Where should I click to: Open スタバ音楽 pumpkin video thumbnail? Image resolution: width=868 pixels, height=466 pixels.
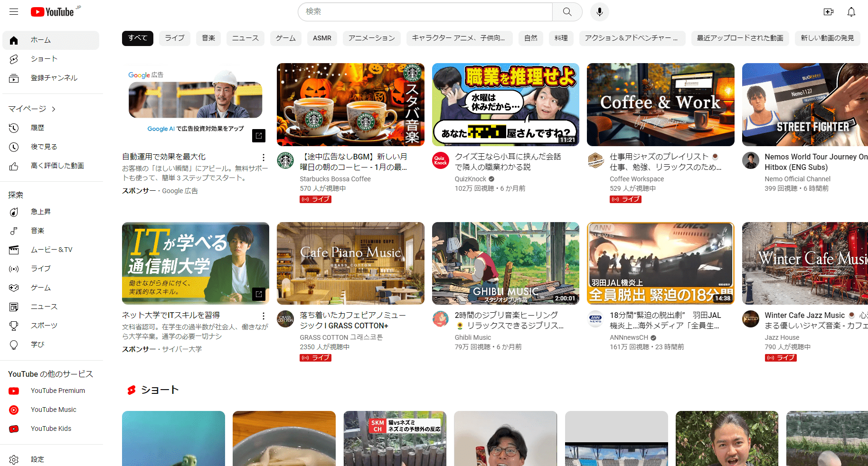[x=350, y=104]
